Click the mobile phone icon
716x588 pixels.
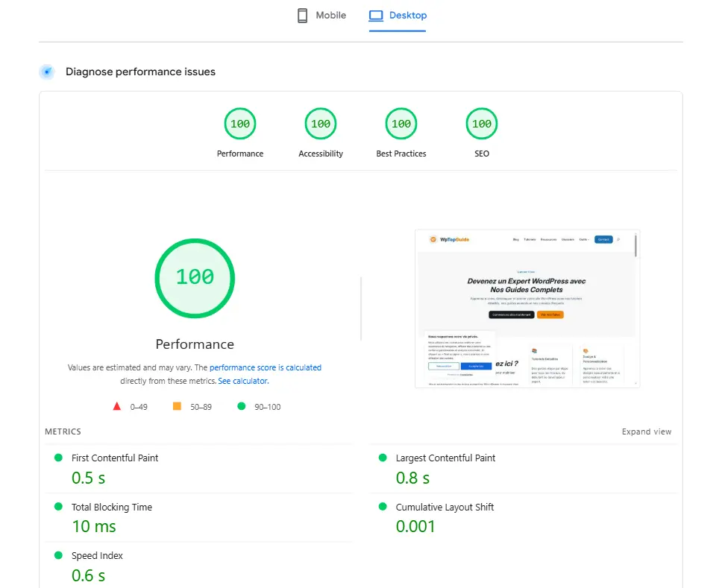pos(302,16)
